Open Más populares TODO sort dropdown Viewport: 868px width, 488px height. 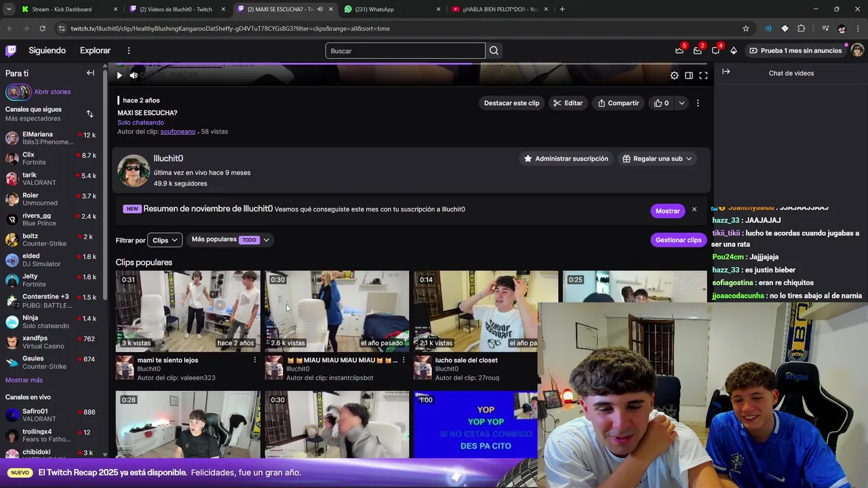tap(231, 239)
